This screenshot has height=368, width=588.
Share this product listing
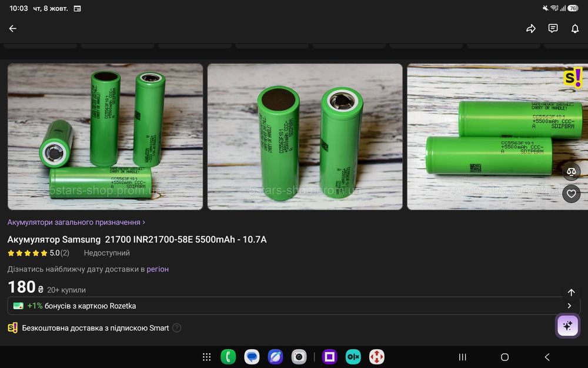[531, 28]
